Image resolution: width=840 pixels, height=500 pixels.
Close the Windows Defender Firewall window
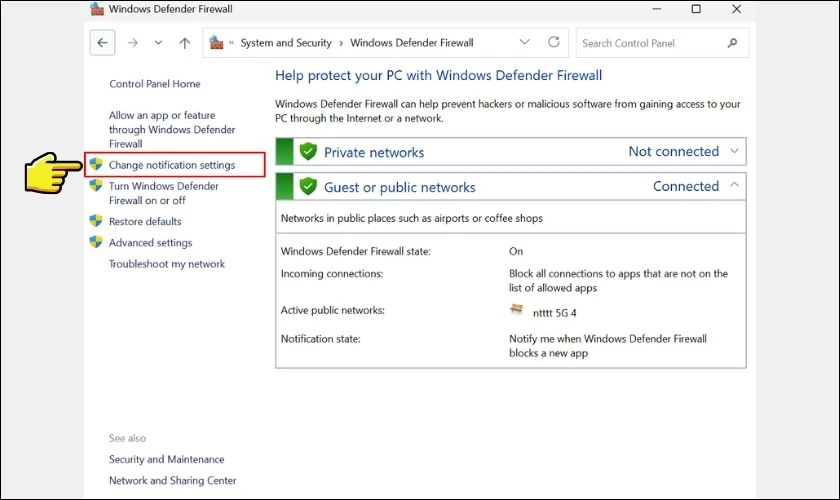coord(737,9)
